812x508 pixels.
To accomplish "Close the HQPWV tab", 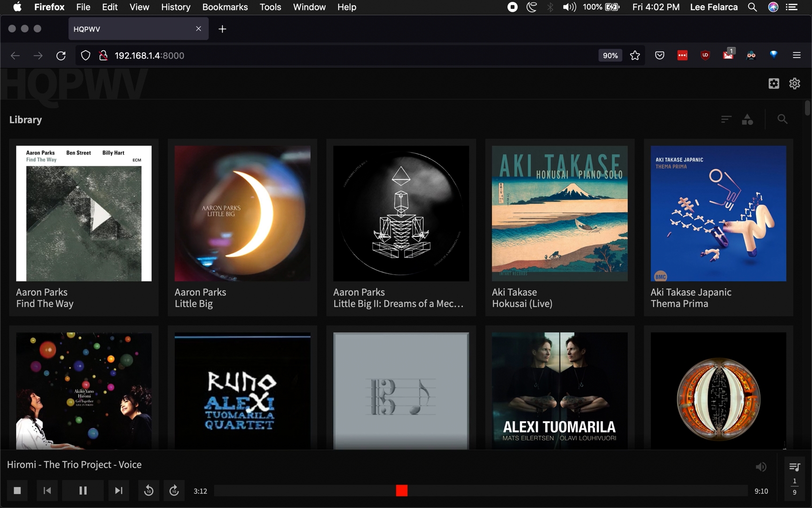I will tap(198, 29).
